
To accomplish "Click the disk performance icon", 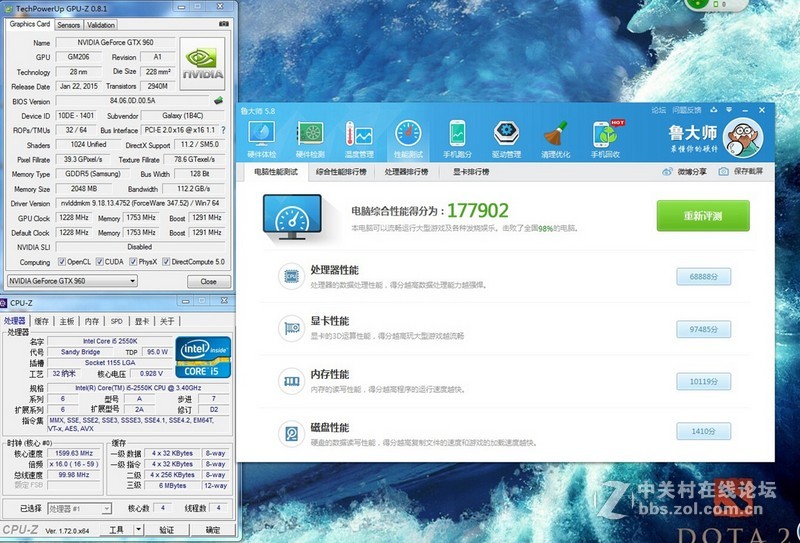I will (x=292, y=434).
